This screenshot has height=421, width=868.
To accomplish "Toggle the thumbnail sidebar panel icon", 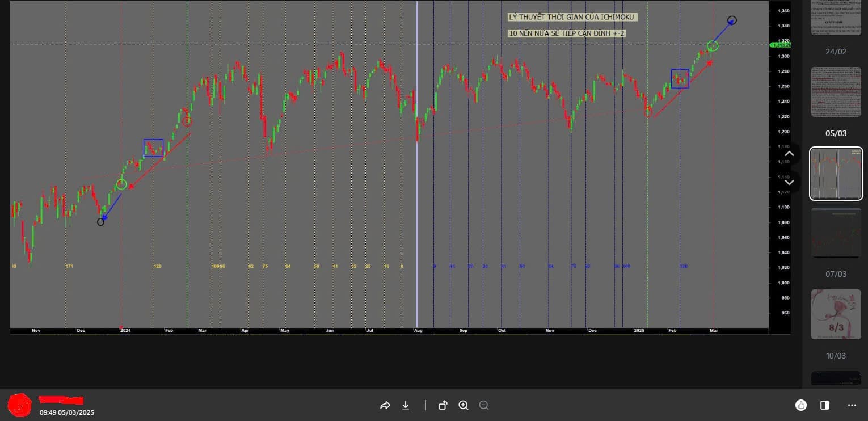I will tap(825, 405).
